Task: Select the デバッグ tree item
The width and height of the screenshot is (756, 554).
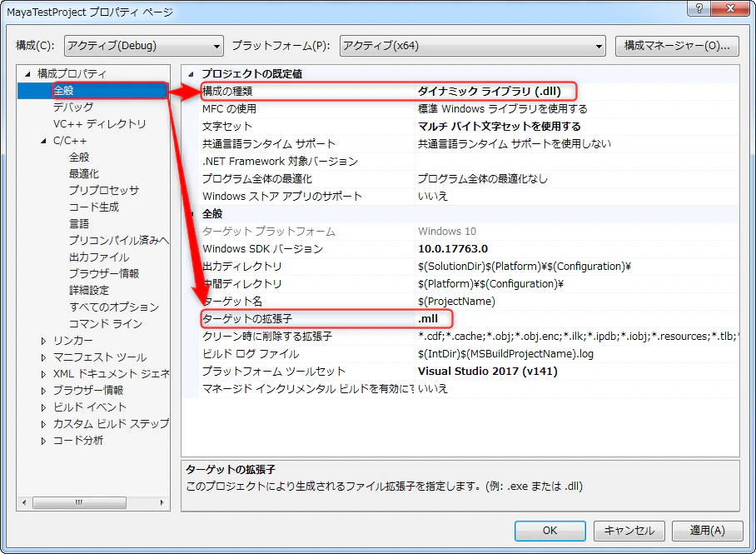Action: tap(73, 107)
